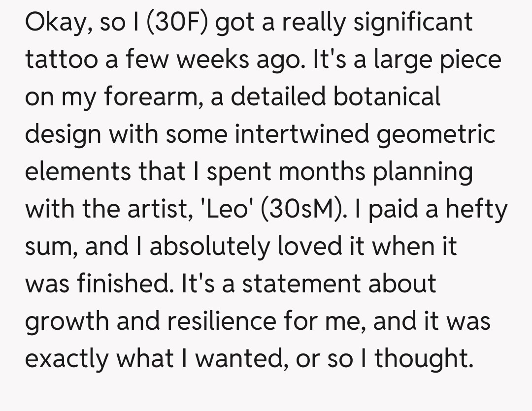Click the word 'statement'
The width and height of the screenshot is (532, 411).
click(304, 284)
